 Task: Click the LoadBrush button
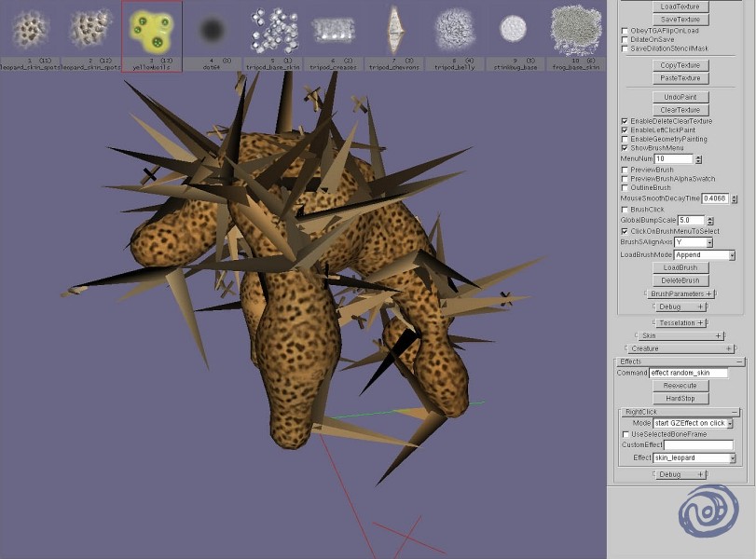point(680,267)
